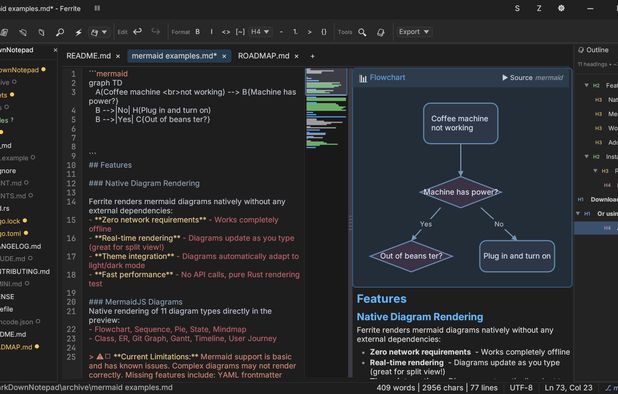Close the ROADMAP.md tab
The height and width of the screenshot is (394, 618).
296,56
